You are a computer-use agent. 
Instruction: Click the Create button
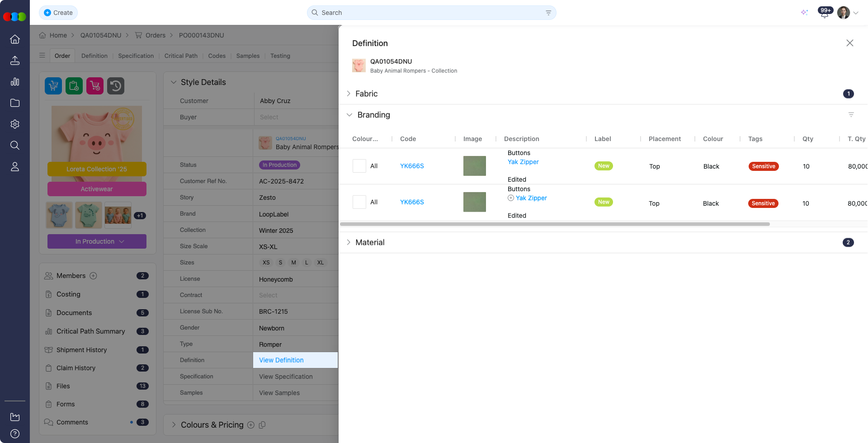[x=58, y=13]
